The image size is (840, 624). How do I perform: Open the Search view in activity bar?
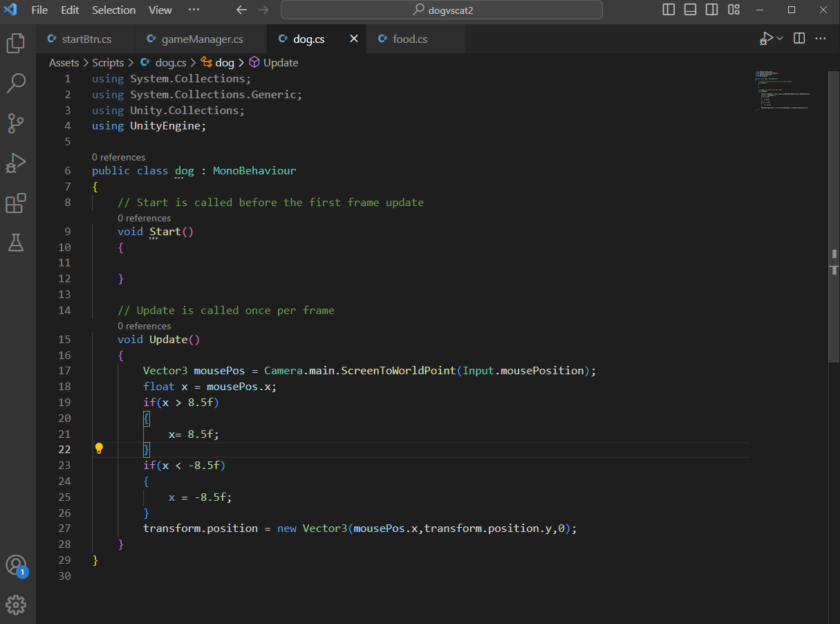pyautogui.click(x=15, y=84)
